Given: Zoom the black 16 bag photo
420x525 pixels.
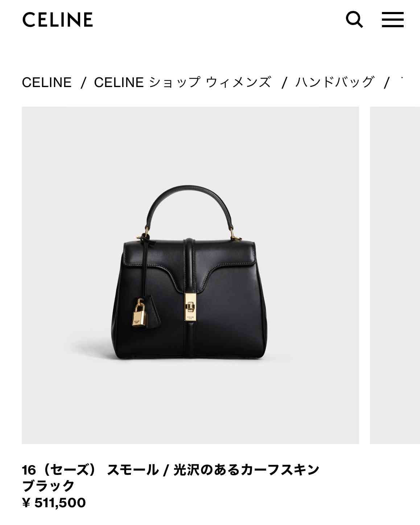Looking at the screenshot, I should click(190, 275).
